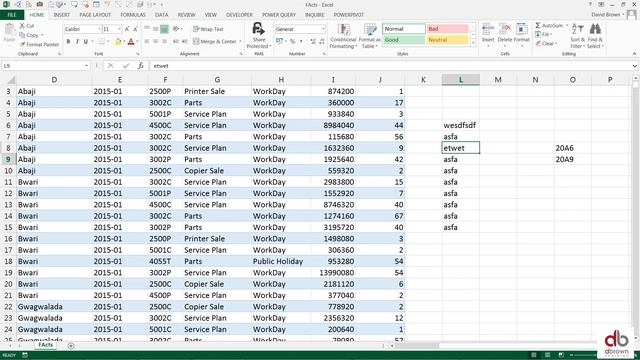Viewport: 640px width, 360px height.
Task: Switch to the POWERPIVOT tab
Action: coord(349,15)
